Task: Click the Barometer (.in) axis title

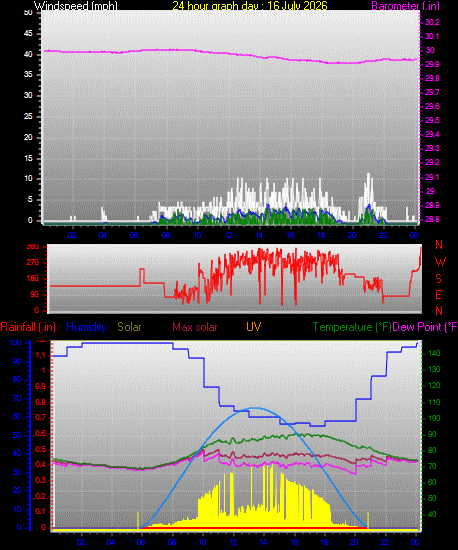Action: coord(405,5)
